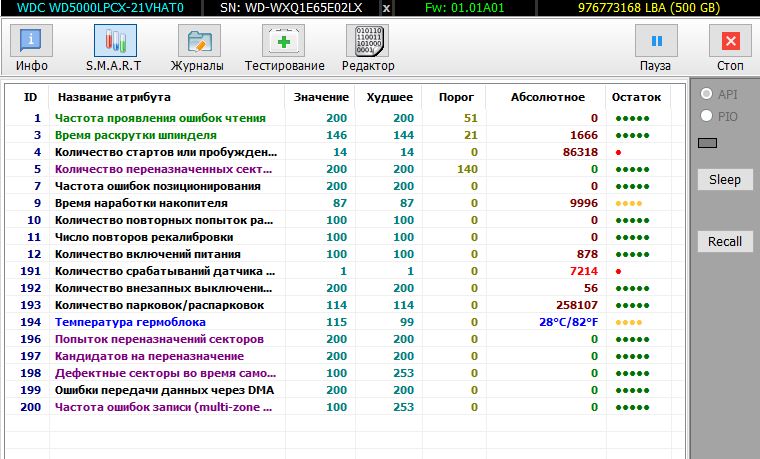The width and height of the screenshot is (760, 459).
Task: Select row Число повторов рекалибровки
Action: point(345,237)
